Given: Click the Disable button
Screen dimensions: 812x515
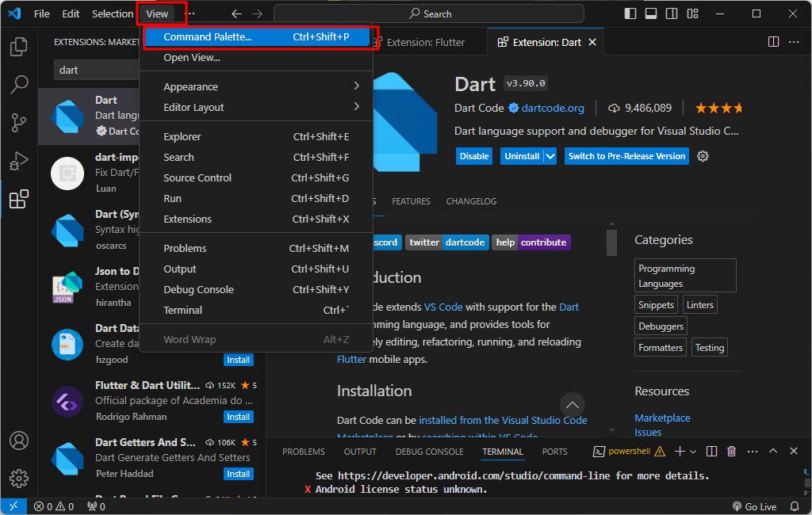Looking at the screenshot, I should (x=474, y=156).
